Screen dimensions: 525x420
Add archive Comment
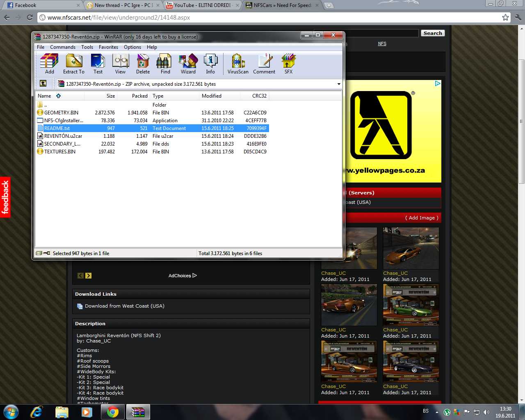click(x=264, y=64)
